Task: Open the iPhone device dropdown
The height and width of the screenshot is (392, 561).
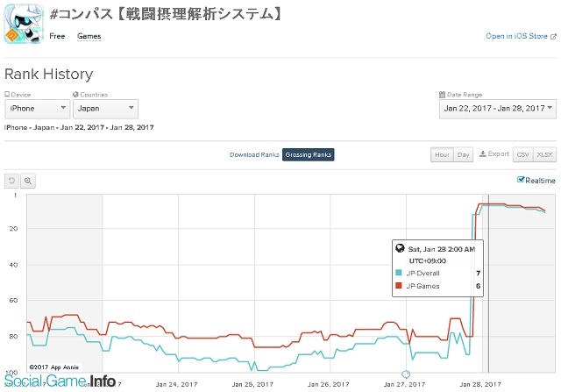Action: 37,109
